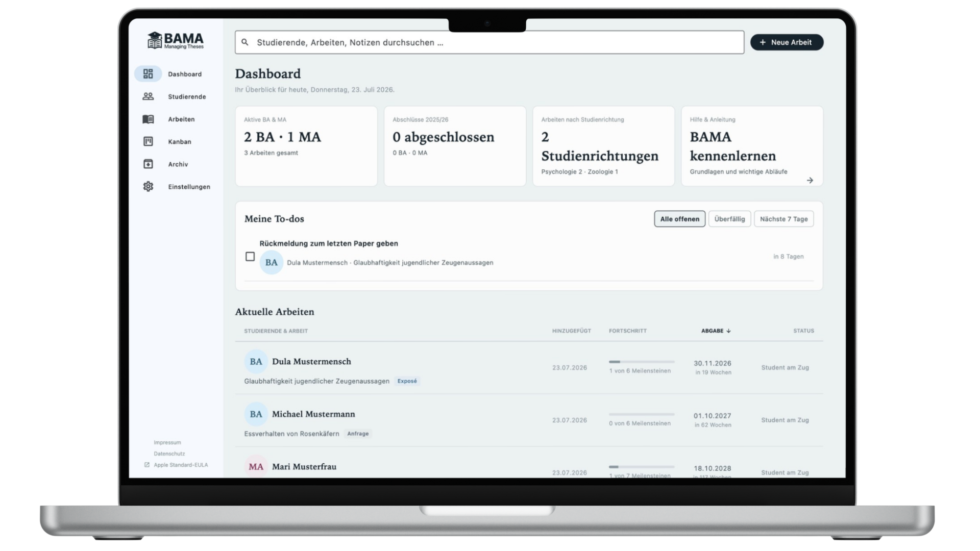Click BA avatar in Dula Mustermensch table row
Screen dimensions: 980x551
(256, 362)
